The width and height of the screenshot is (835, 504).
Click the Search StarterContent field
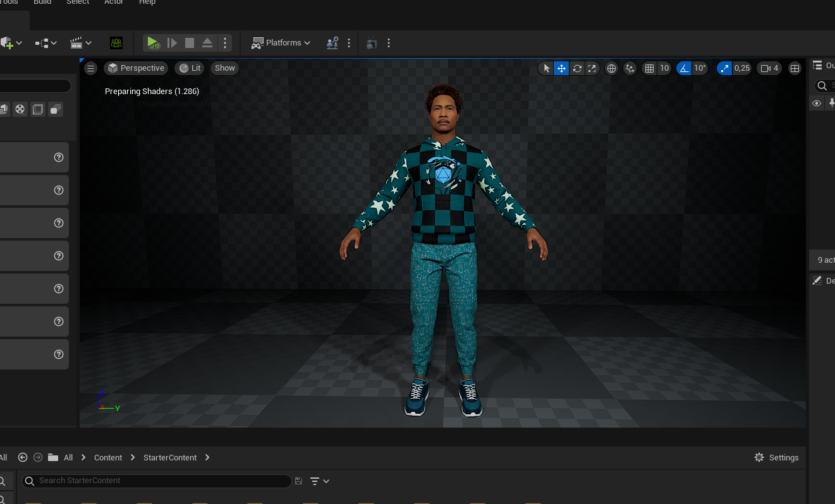click(x=157, y=481)
